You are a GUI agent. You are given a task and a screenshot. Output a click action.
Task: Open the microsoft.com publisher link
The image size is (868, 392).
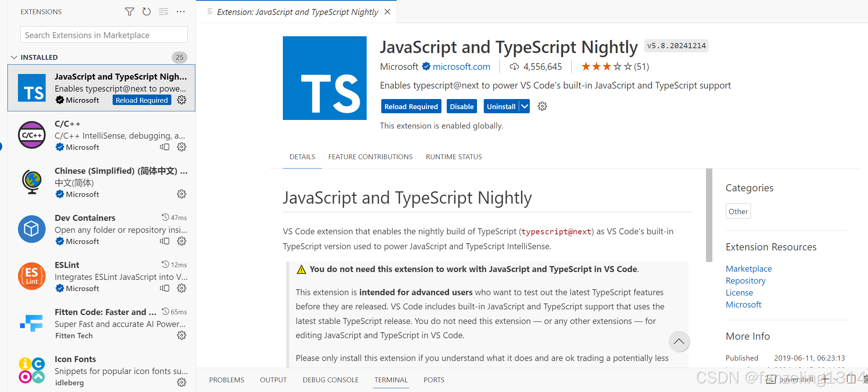point(461,67)
